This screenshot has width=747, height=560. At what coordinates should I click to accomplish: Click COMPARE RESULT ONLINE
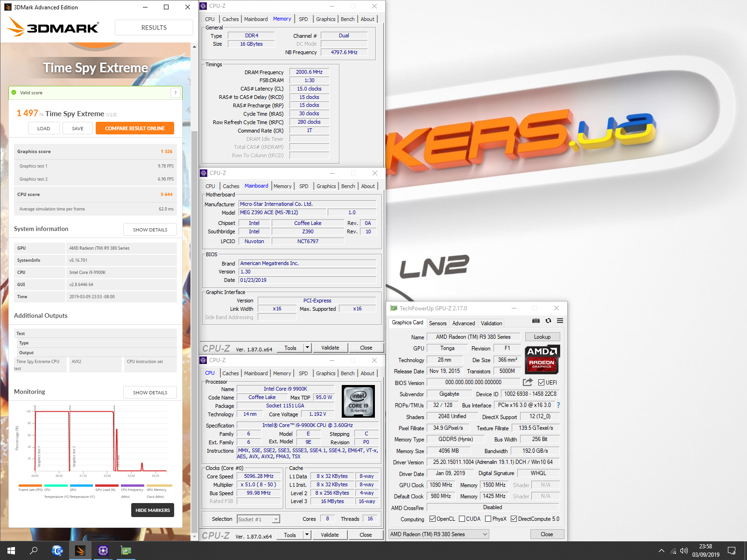[135, 128]
